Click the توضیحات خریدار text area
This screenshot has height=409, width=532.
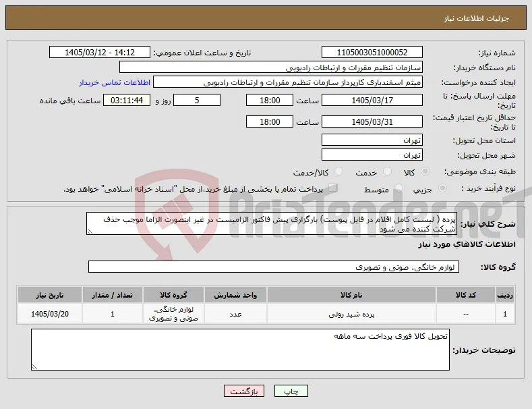240,350
